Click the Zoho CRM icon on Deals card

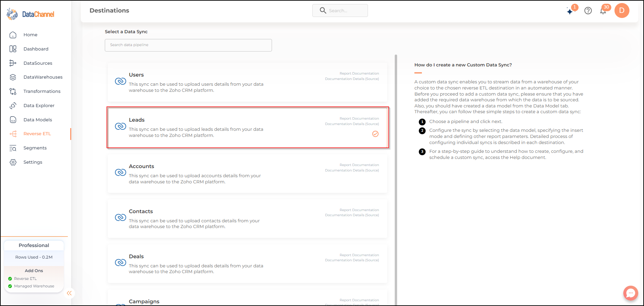pyautogui.click(x=120, y=263)
